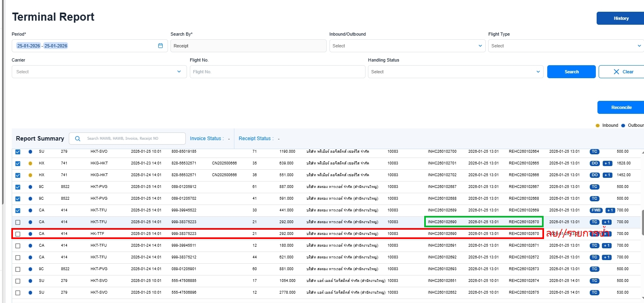Click the Receipt Status filter label
This screenshot has height=303, width=644.
point(255,139)
